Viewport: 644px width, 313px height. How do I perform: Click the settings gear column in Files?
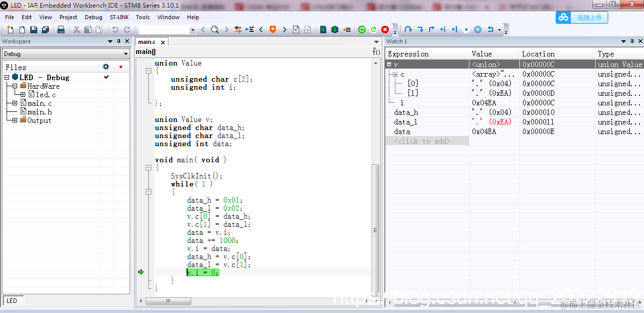pyautogui.click(x=106, y=67)
